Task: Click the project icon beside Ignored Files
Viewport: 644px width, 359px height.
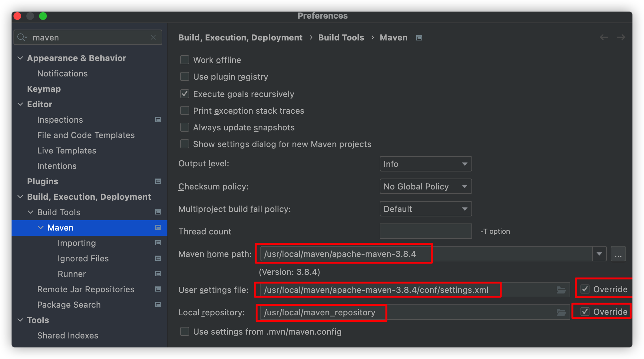Action: pos(158,258)
